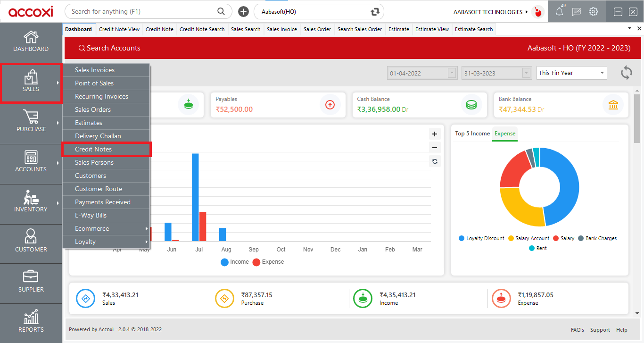The width and height of the screenshot is (644, 343).
Task: Switch to the Top 5 Income tab
Action: click(x=472, y=134)
